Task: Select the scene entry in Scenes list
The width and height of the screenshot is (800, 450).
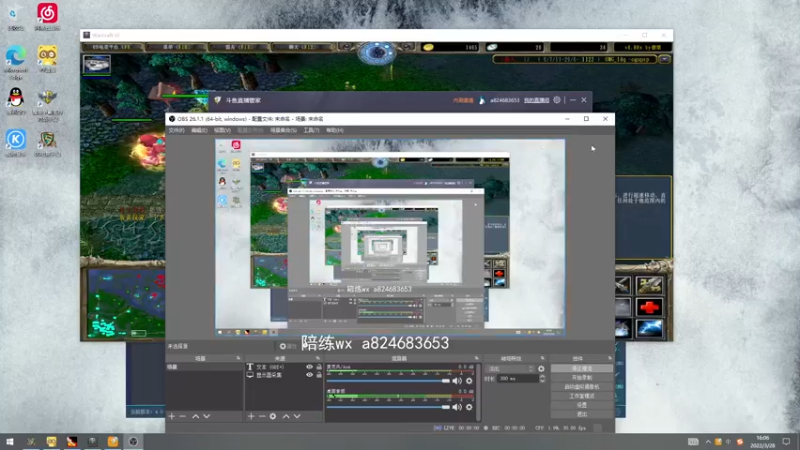Action: point(204,367)
